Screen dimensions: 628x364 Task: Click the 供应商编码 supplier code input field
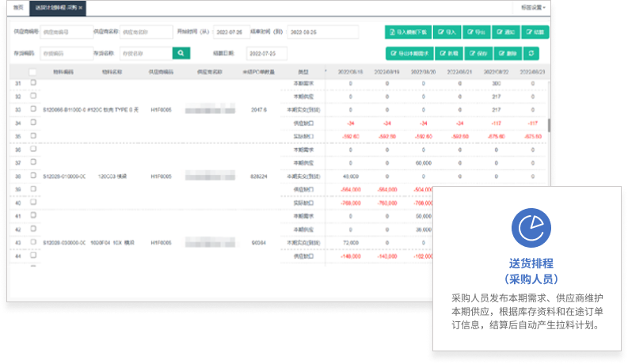point(65,32)
